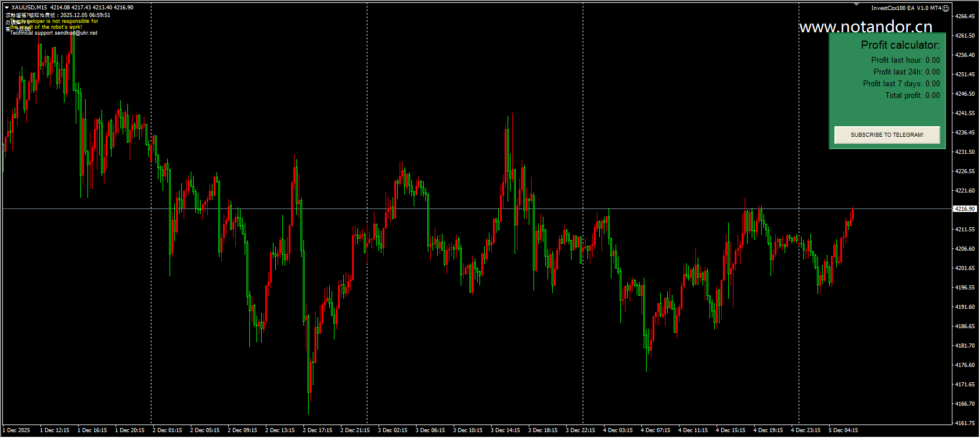
Task: Click the 4196.55 level on the price scale
Action: click(x=965, y=288)
